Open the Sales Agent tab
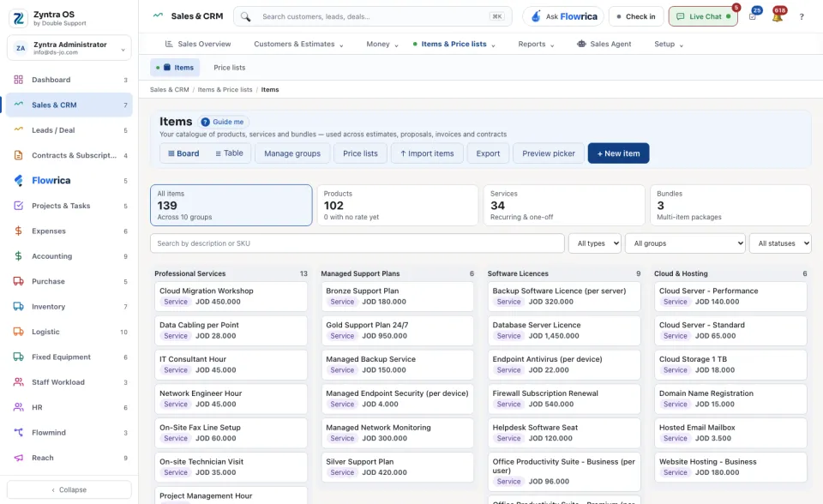 pyautogui.click(x=604, y=44)
